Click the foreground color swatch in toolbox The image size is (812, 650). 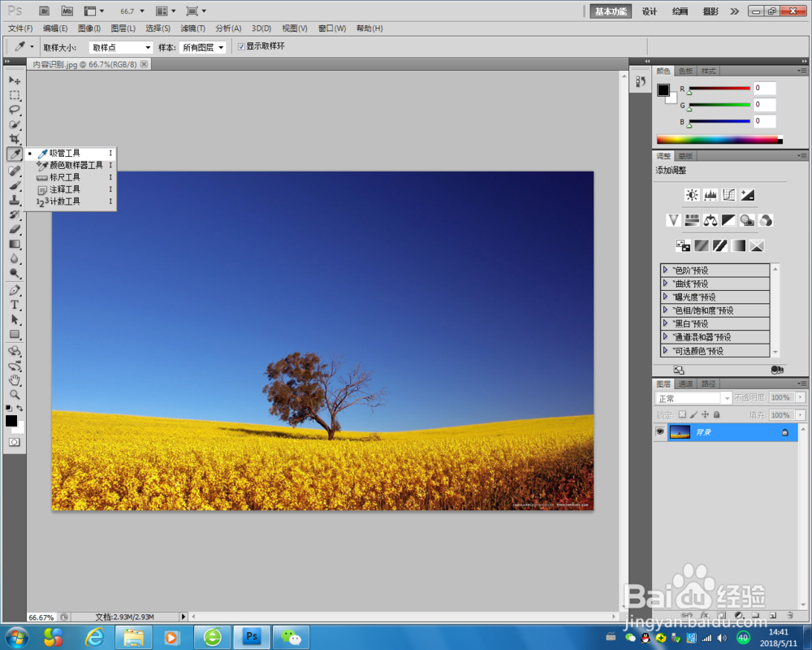[11, 420]
